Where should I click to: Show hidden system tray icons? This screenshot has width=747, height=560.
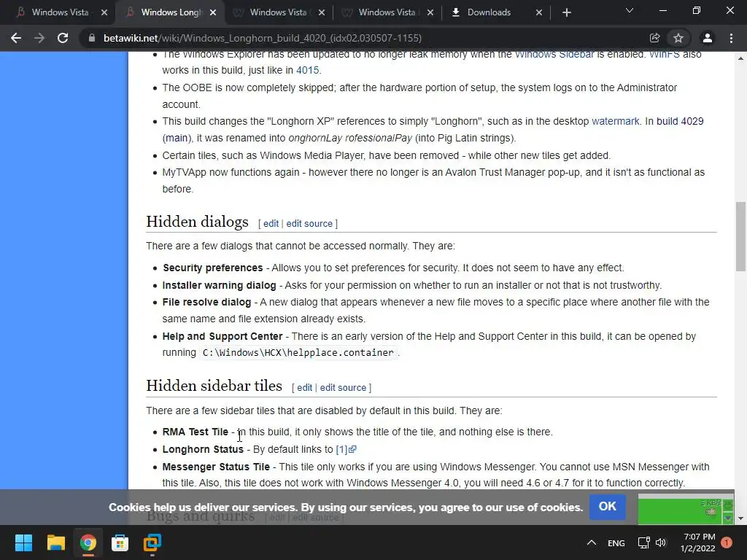(x=591, y=542)
